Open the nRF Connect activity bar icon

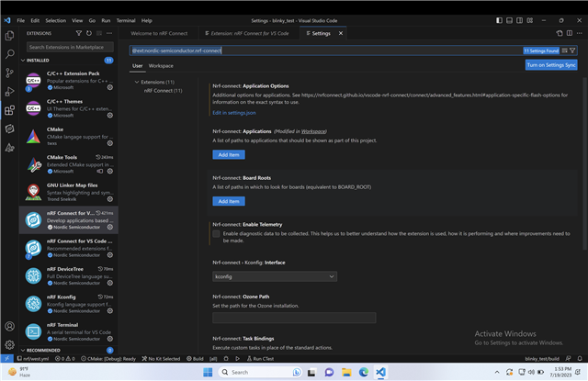click(10, 129)
